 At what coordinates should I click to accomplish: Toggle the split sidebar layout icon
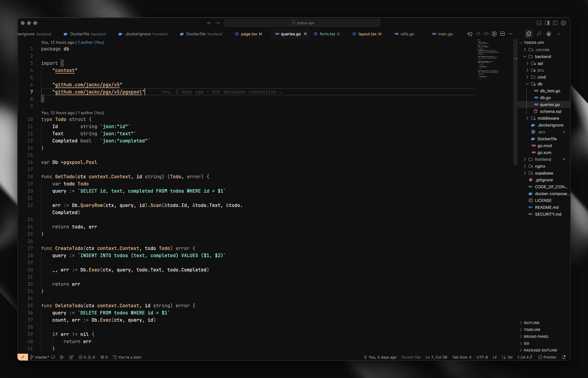tap(555, 23)
